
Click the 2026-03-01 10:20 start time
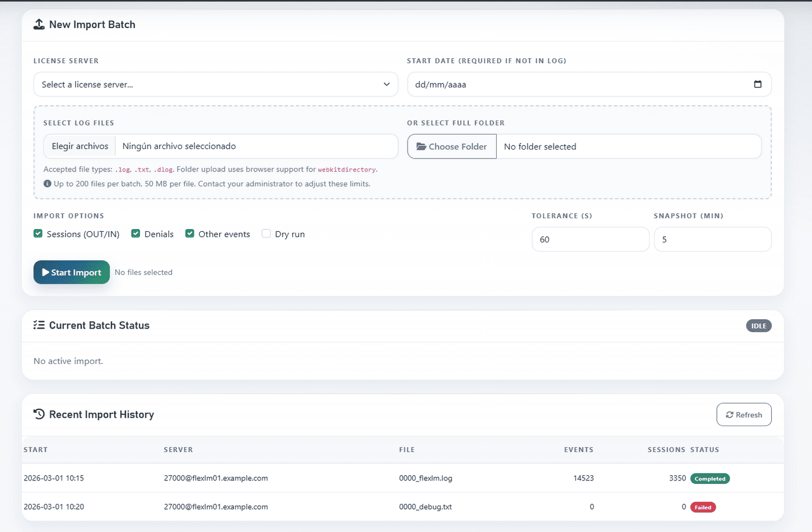(x=54, y=507)
